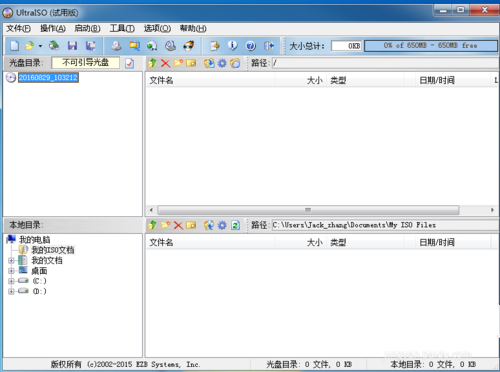This screenshot has width=500, height=372.
Task: Click the Up folder icon in the disc pane toolbar
Action: tap(152, 63)
